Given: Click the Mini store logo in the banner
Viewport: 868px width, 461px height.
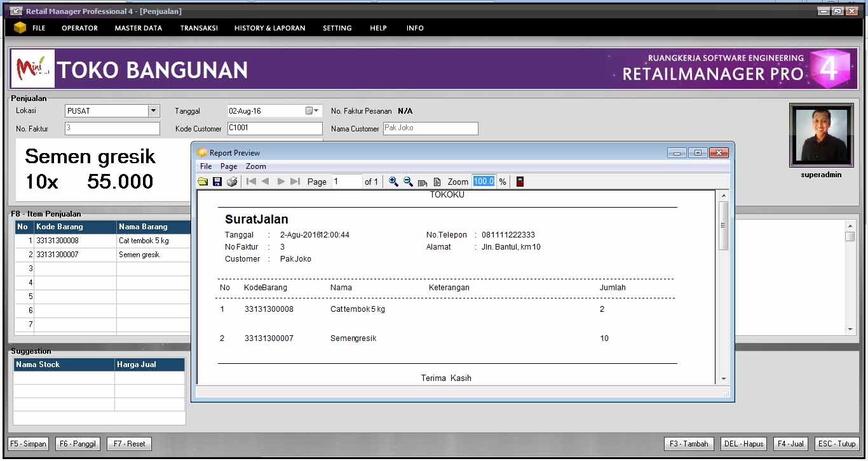Looking at the screenshot, I should click(33, 69).
